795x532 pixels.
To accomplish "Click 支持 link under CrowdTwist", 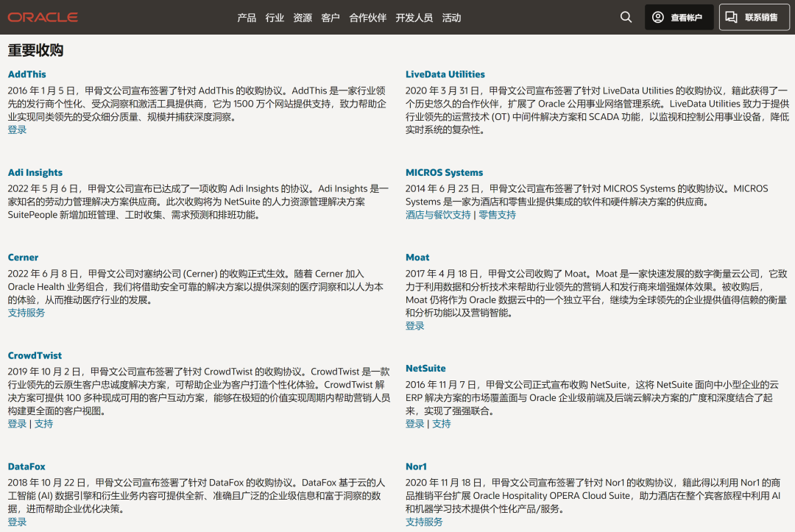I will (43, 424).
